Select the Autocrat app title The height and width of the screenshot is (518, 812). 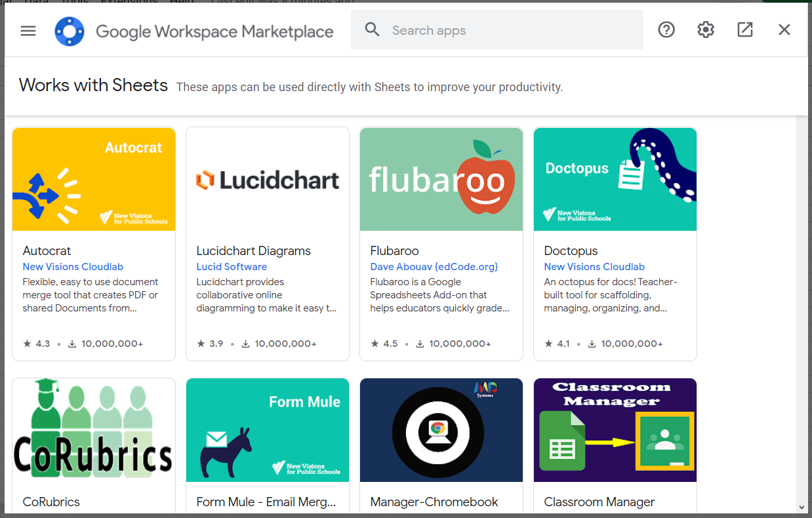[47, 250]
